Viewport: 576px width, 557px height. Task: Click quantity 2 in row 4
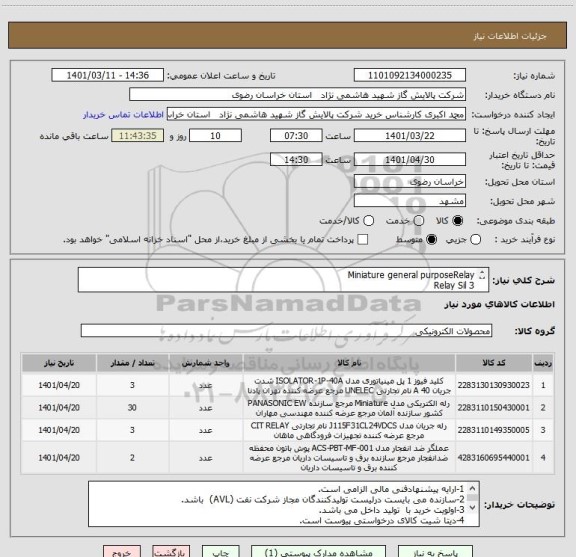[132, 458]
